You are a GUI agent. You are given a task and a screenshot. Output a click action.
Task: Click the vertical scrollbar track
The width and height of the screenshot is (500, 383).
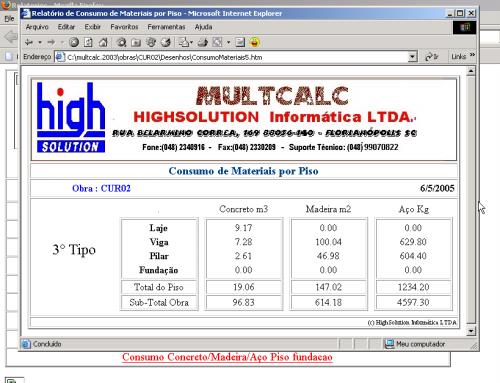coord(471,200)
